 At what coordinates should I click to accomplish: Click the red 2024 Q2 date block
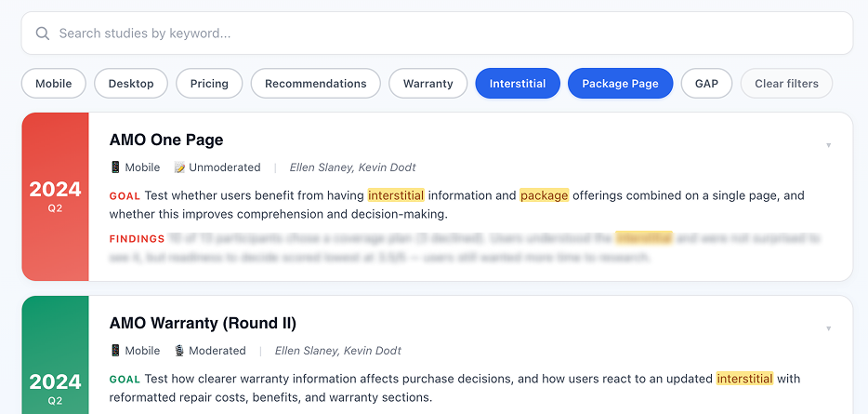point(55,196)
